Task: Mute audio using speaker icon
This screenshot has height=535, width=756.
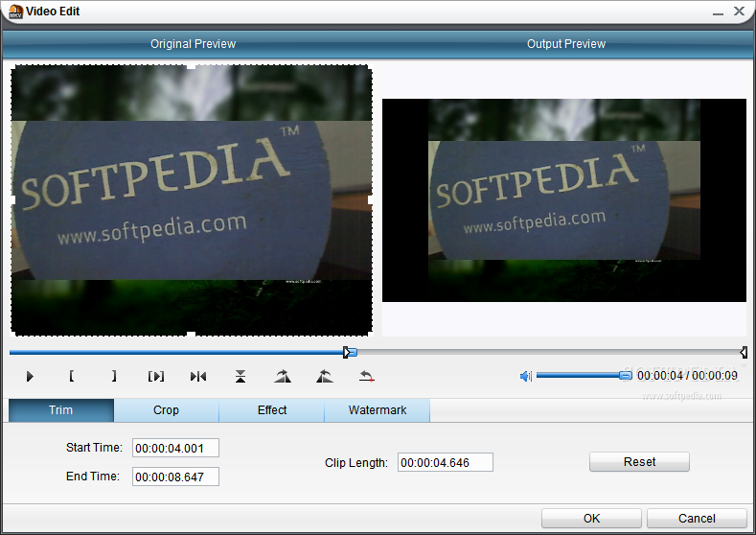Action: [x=525, y=376]
